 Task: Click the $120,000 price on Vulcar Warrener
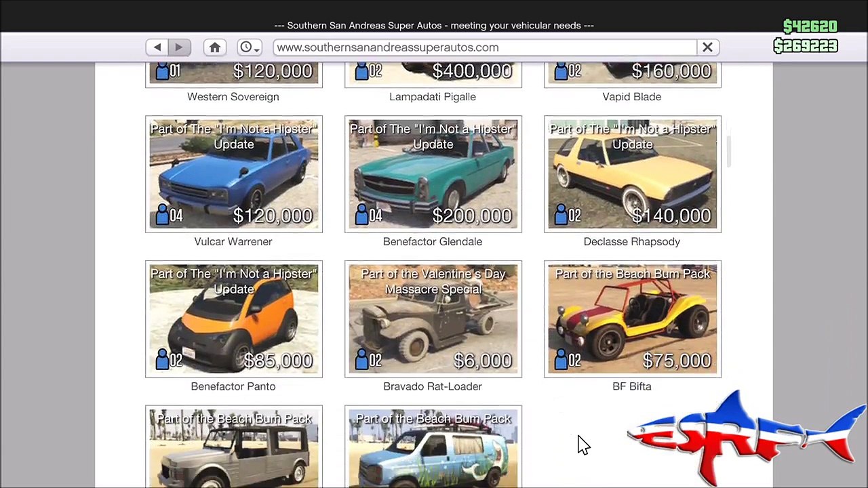(273, 216)
